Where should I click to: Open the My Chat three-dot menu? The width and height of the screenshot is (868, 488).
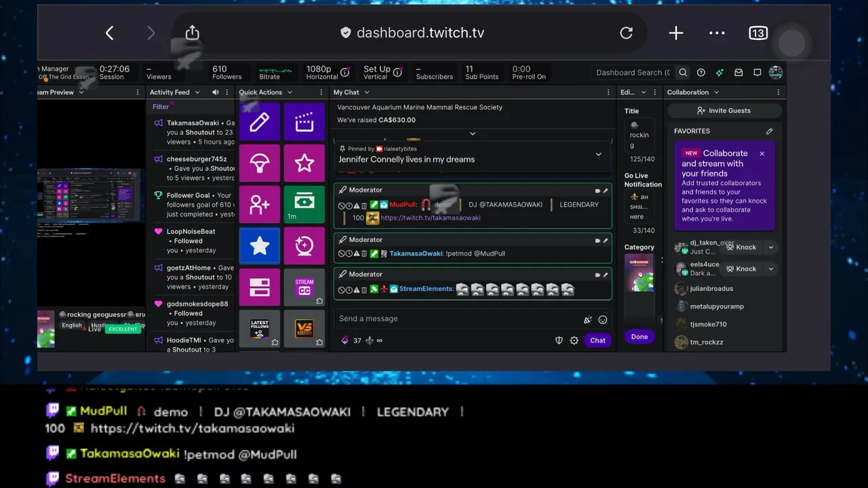click(x=608, y=92)
